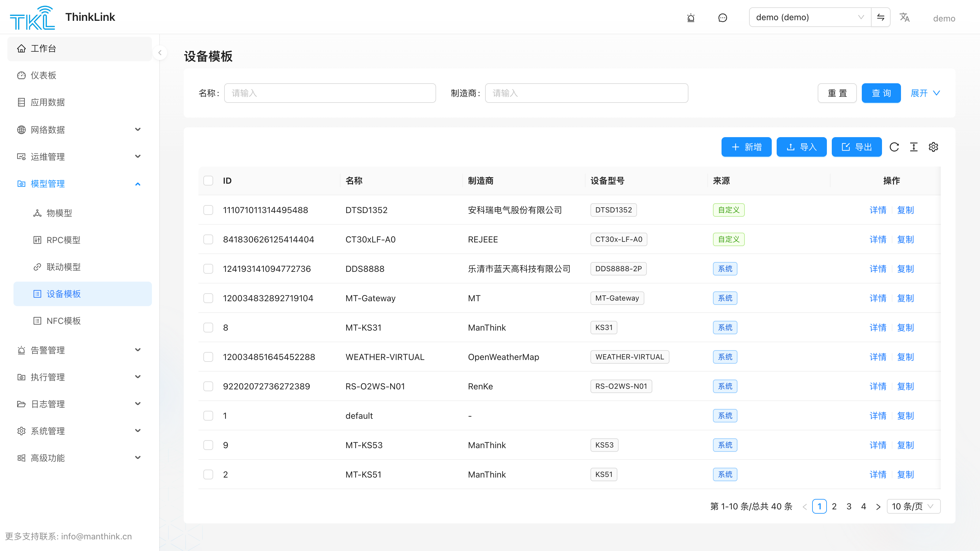The width and height of the screenshot is (980, 551).
Task: Expand the 日志管理 menu
Action: [x=80, y=404]
